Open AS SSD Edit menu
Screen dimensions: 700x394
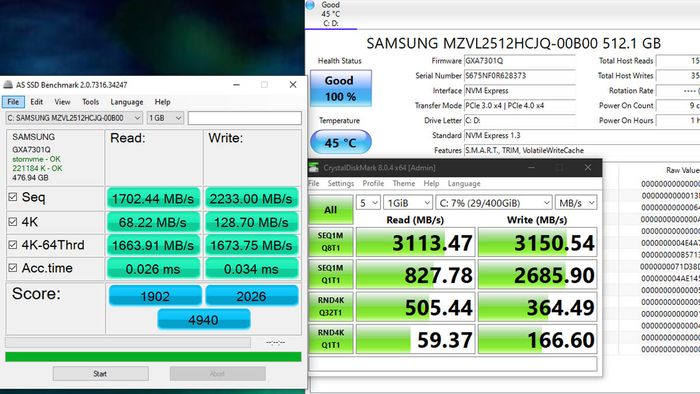[x=37, y=102]
